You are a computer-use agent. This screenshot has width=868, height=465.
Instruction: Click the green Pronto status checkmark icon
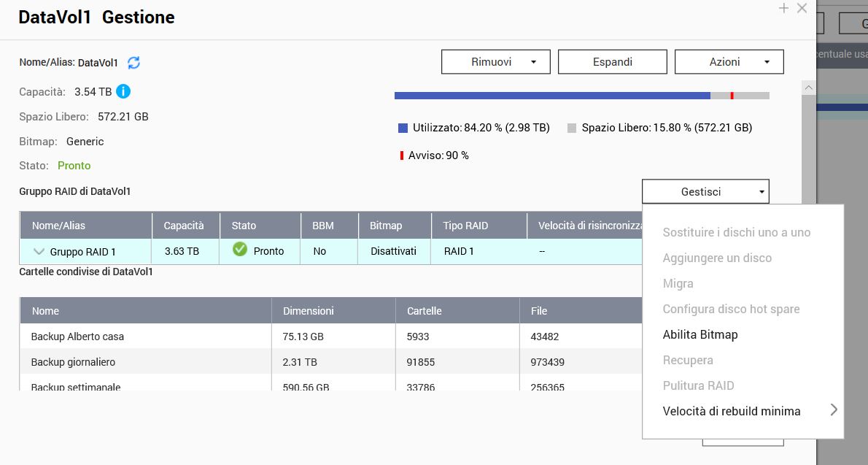point(240,250)
